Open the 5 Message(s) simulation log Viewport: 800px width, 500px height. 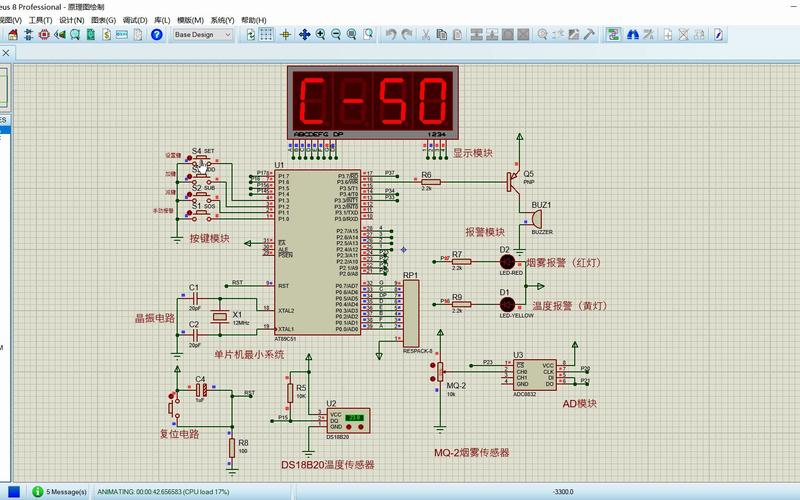60,492
